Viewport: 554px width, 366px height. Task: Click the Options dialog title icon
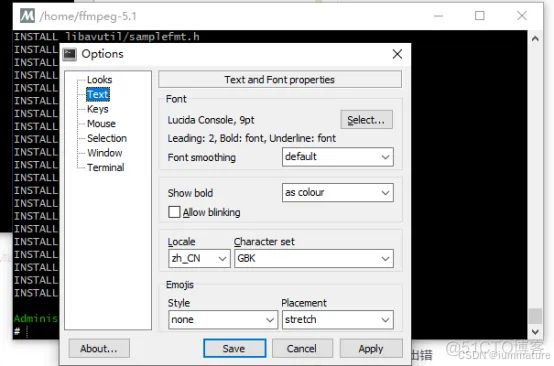(x=69, y=54)
